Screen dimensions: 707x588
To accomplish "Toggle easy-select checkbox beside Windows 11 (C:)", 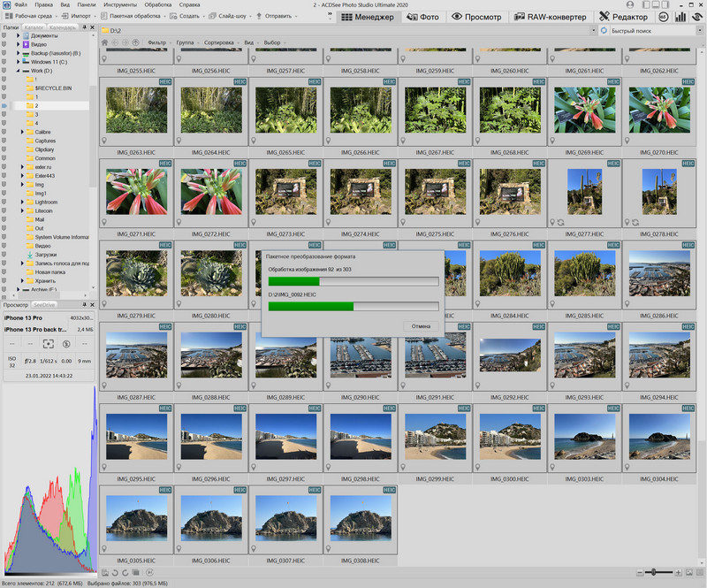I will coord(4,62).
